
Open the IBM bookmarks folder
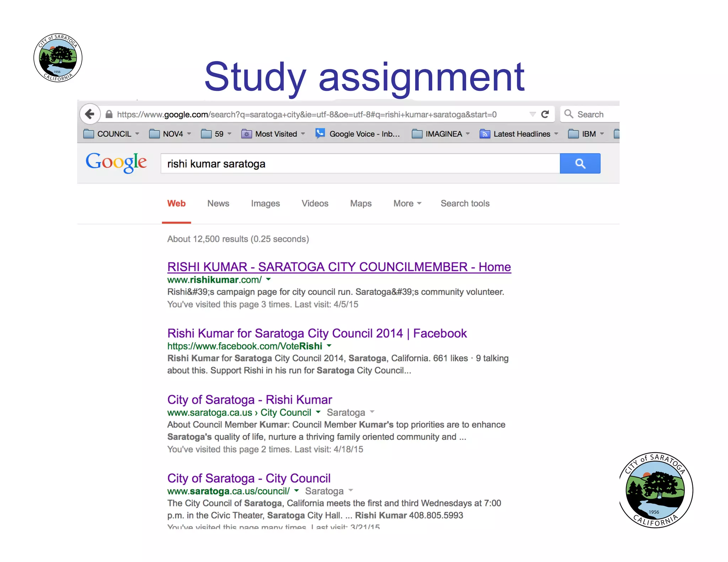pos(582,134)
